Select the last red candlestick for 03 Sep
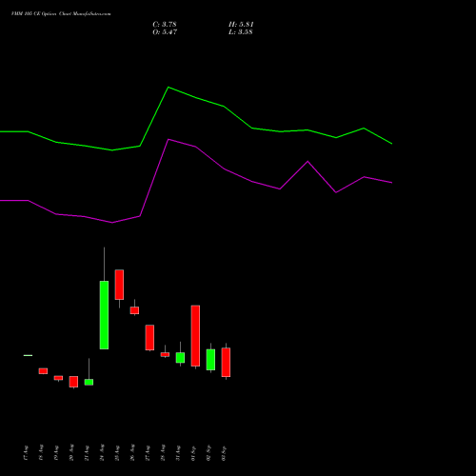This screenshot has height=476, width=476. 226,362
